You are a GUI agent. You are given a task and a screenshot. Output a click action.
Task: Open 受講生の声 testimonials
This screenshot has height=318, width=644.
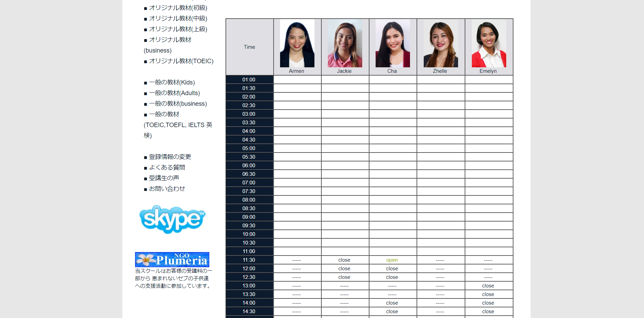click(164, 178)
